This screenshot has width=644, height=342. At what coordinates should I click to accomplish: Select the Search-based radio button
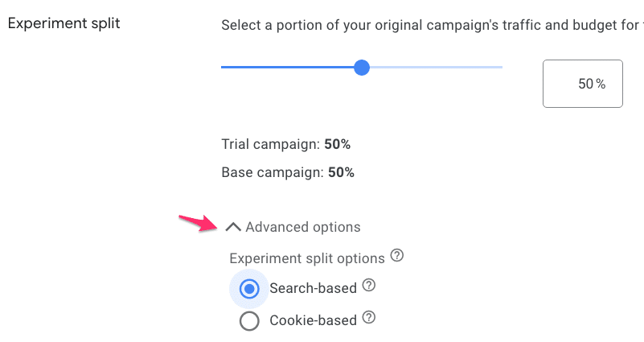249,289
